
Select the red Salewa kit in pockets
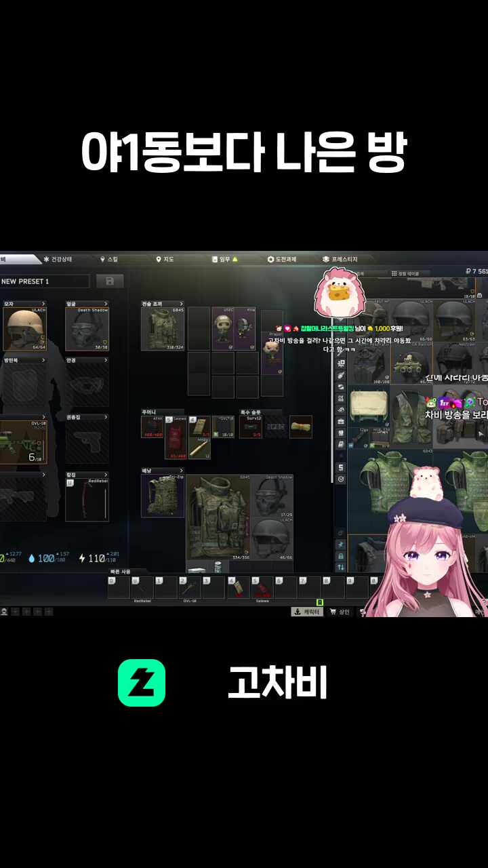pyautogui.click(x=176, y=438)
